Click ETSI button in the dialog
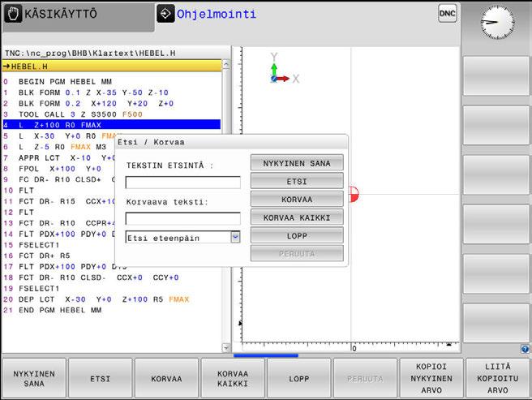Image resolution: width=532 pixels, height=400 pixels. click(297, 181)
